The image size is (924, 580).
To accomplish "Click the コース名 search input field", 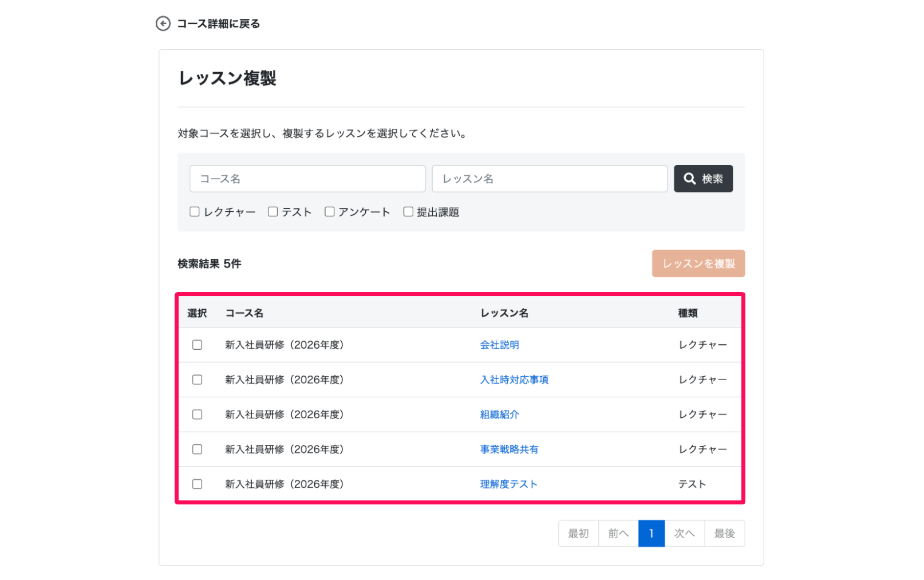I will click(x=307, y=179).
